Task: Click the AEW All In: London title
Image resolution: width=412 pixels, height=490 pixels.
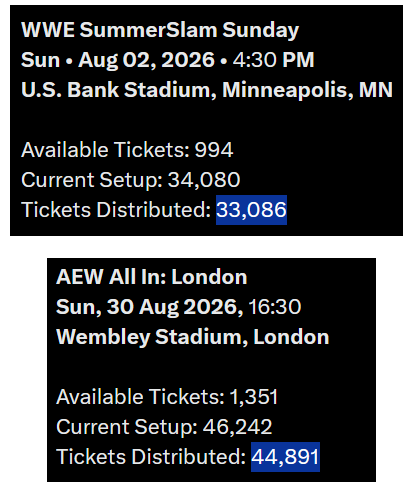Action: 152,277
